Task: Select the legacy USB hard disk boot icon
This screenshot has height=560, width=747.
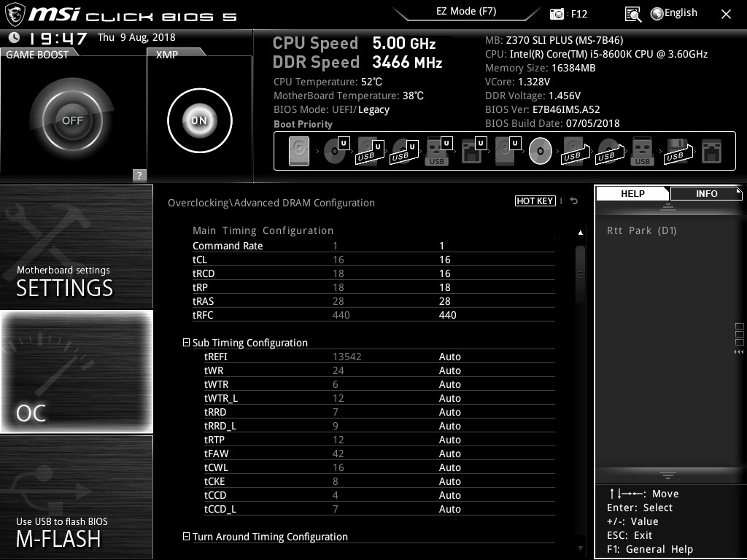Action: pos(576,152)
